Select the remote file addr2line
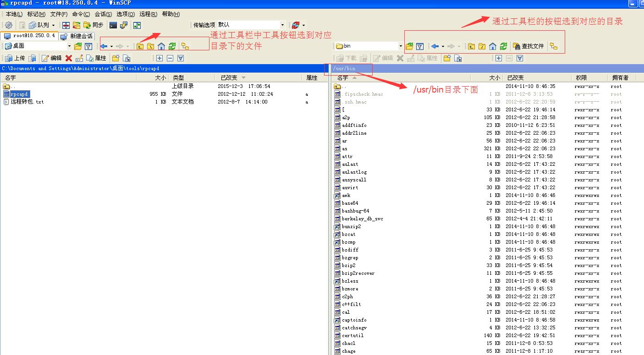The image size is (644, 355). pos(354,133)
